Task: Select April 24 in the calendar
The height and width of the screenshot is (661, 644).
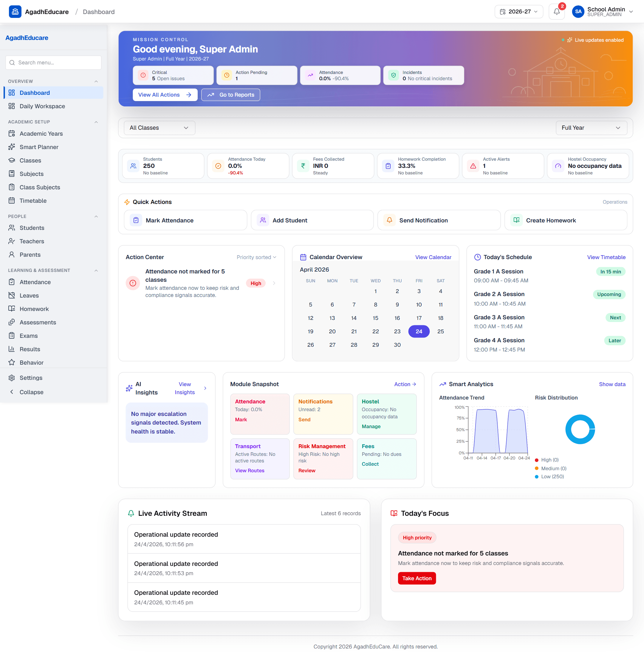Action: (x=419, y=331)
